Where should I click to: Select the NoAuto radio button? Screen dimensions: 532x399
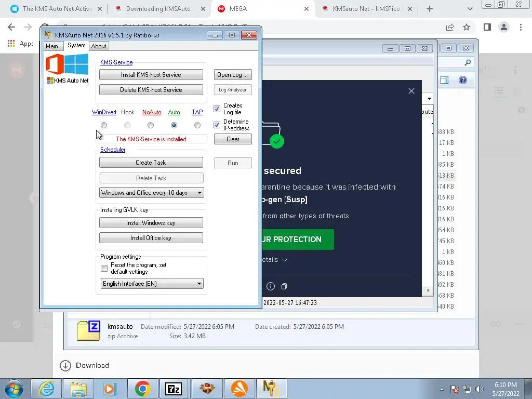point(151,125)
